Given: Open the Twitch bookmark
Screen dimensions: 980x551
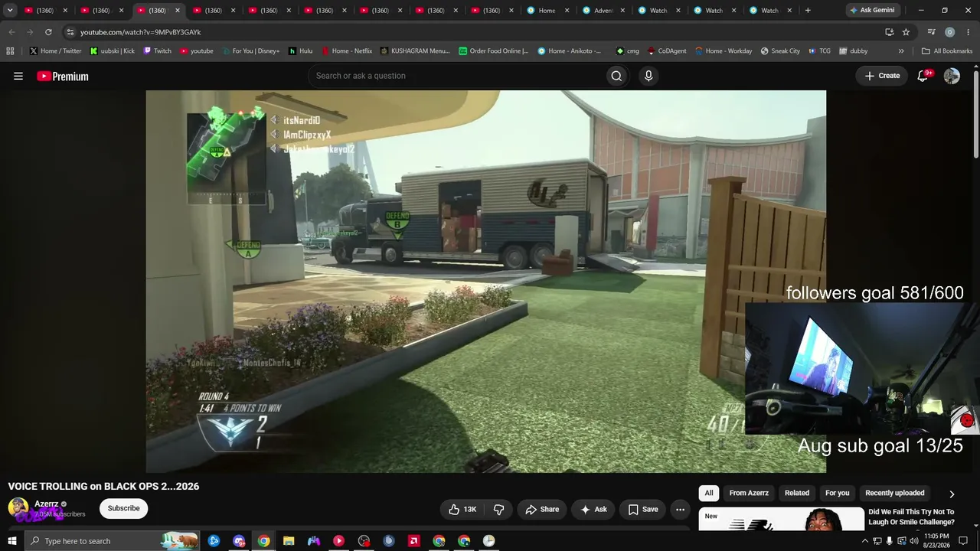Looking at the screenshot, I should click(x=157, y=51).
